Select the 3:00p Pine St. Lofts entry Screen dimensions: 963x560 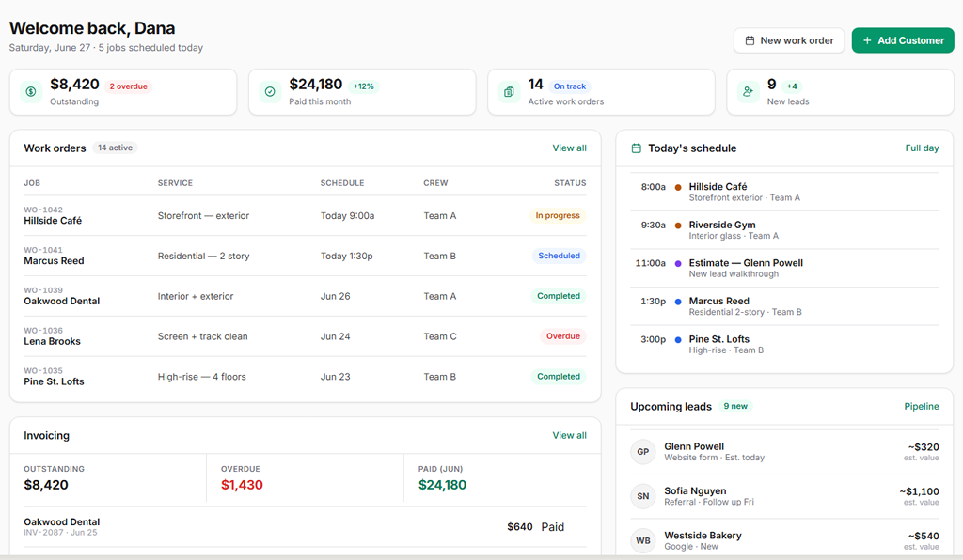(x=784, y=344)
